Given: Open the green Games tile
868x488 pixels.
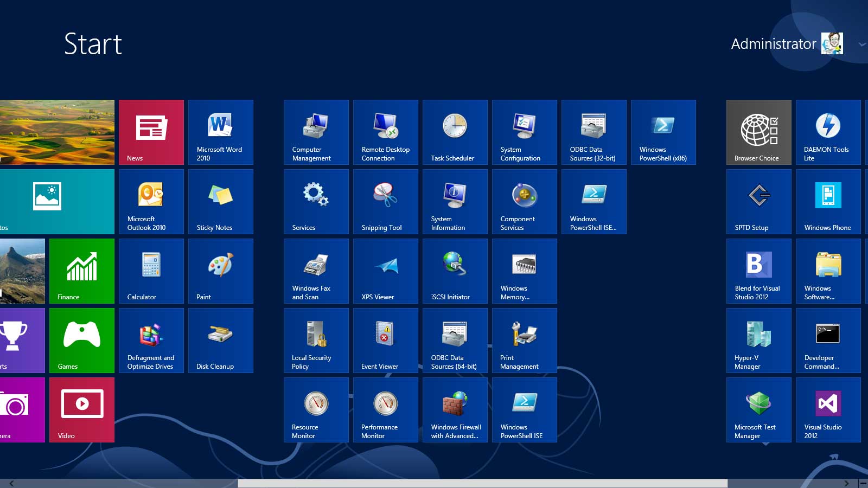Looking at the screenshot, I should point(81,341).
